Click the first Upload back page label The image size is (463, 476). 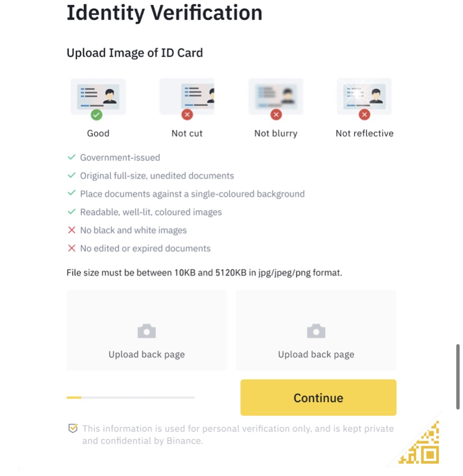pos(147,354)
